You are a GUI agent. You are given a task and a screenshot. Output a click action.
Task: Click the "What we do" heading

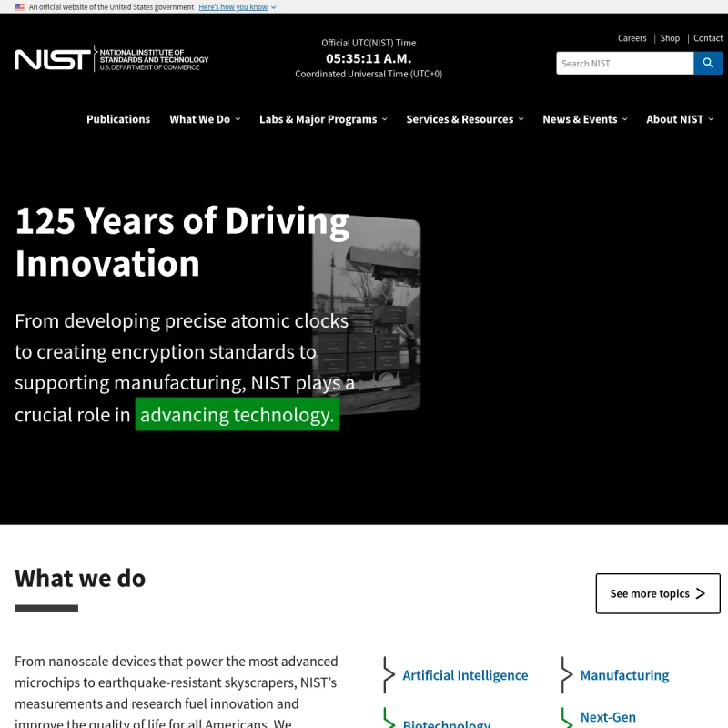click(x=80, y=579)
